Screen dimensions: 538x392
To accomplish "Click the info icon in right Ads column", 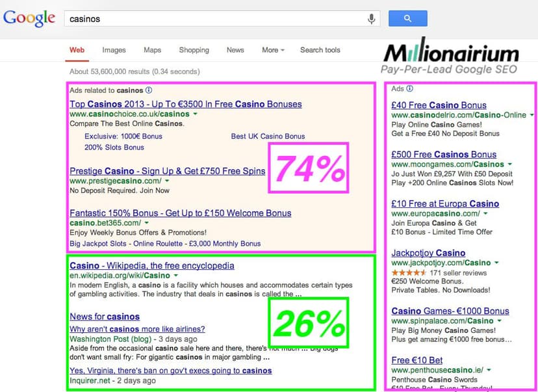I will point(409,88).
